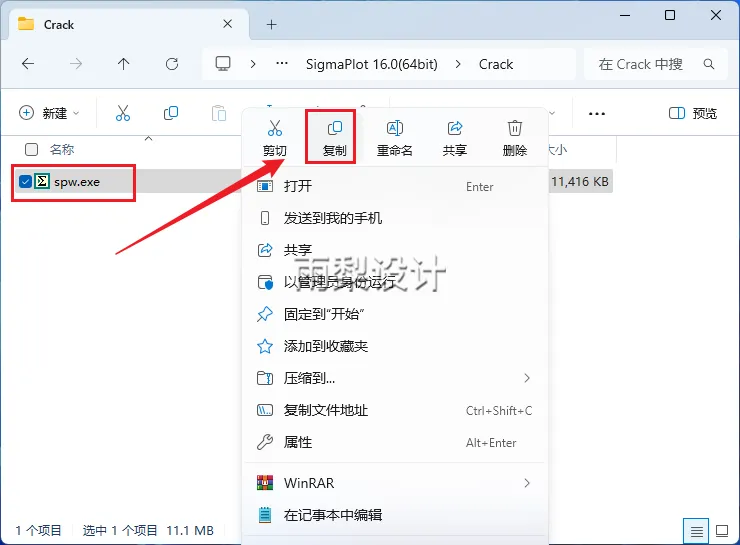This screenshot has width=740, height=545.
Task: Go back with the left arrow
Action: point(28,64)
